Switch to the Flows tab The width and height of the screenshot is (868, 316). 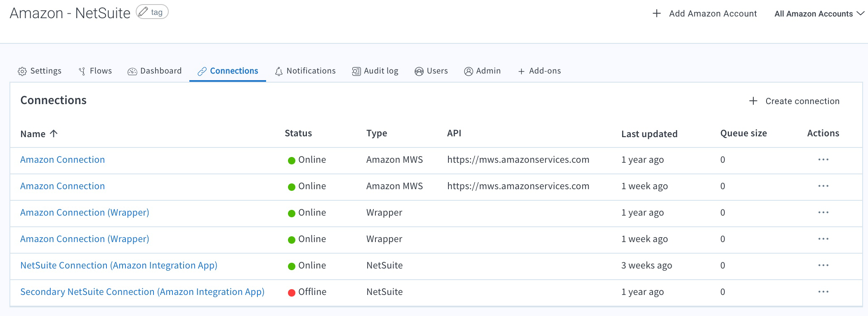[95, 71]
